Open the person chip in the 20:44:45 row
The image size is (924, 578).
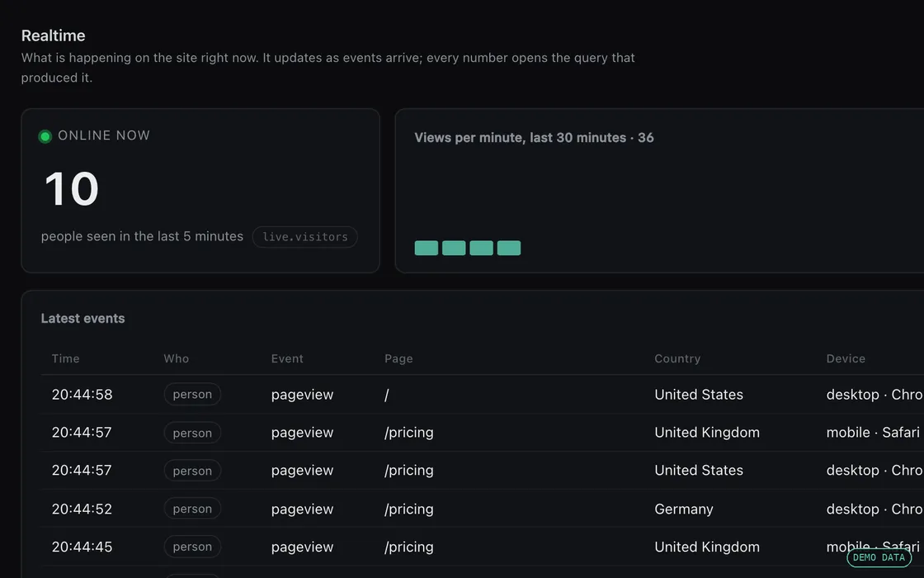pyautogui.click(x=192, y=547)
